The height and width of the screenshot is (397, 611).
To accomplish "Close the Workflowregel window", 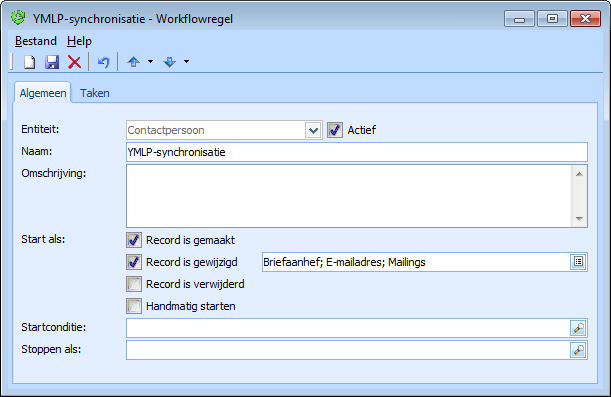I will (x=585, y=19).
